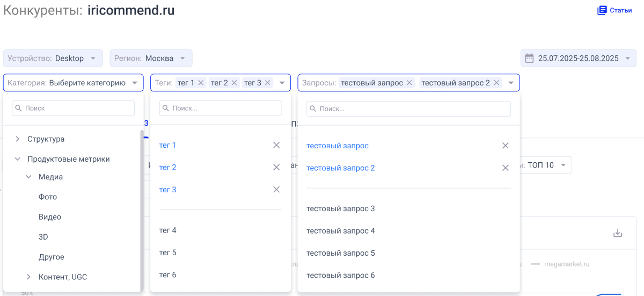Open the Устройство Desktop dropdown
The width and height of the screenshot is (644, 296).
coord(53,58)
